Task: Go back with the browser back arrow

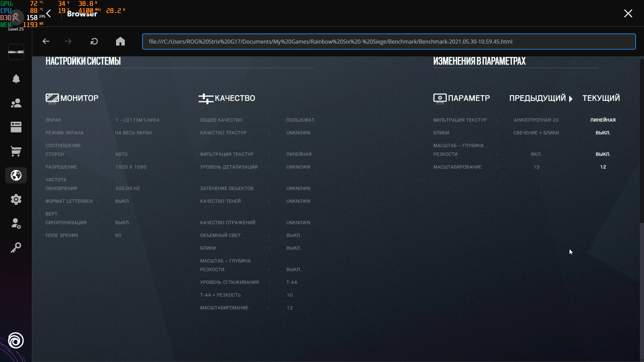Action: [x=46, y=41]
